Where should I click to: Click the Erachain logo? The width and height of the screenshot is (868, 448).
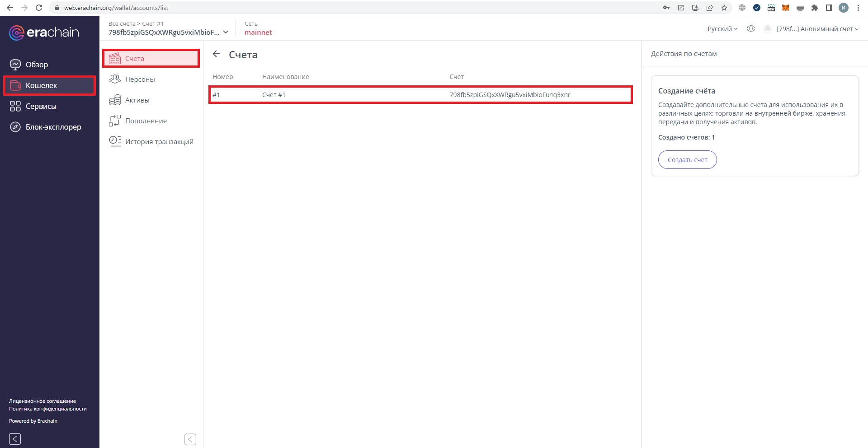pos(44,33)
